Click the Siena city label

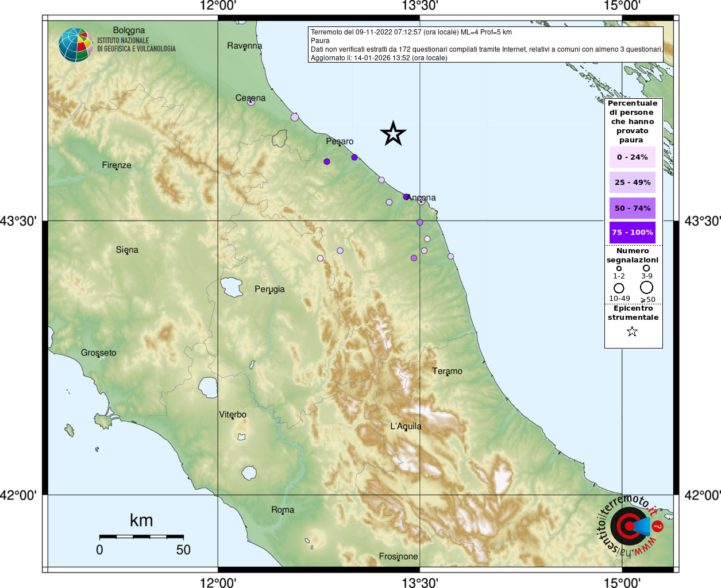pyautogui.click(x=127, y=250)
